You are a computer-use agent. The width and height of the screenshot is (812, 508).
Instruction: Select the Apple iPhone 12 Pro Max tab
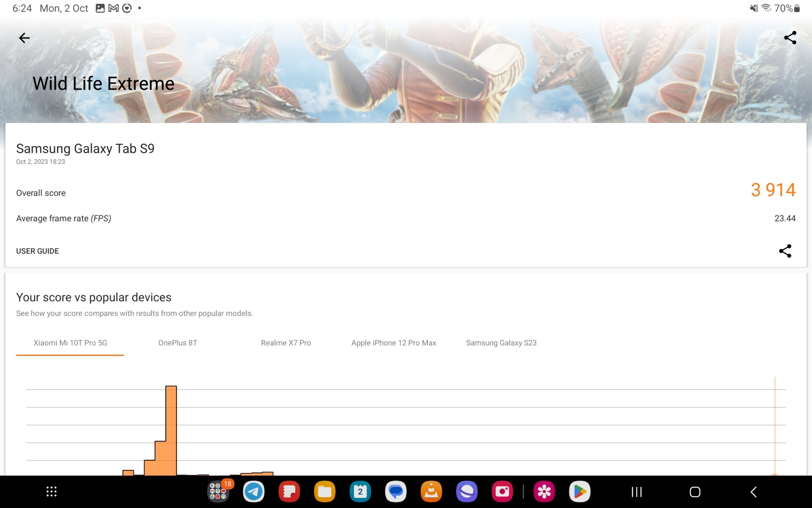point(394,343)
